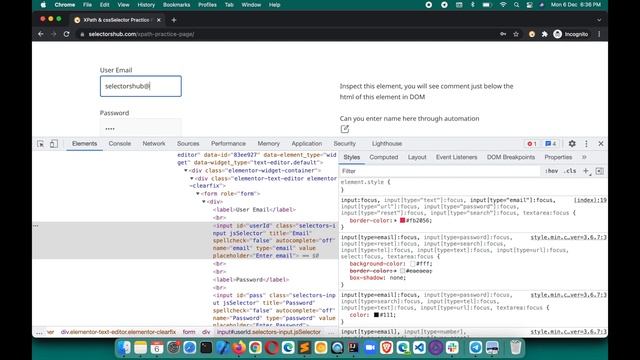
Task: Open Chrome's three-dot menu
Action: pyautogui.click(x=599, y=34)
